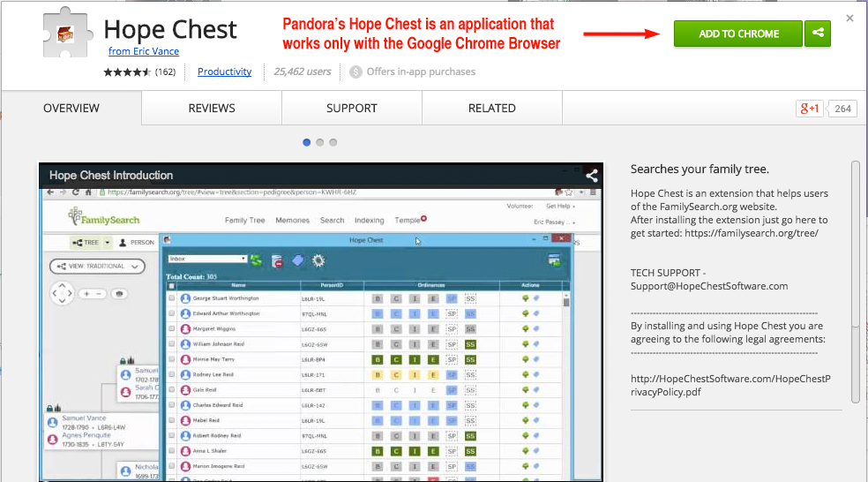Click the browser reload icon in the video

click(x=76, y=192)
